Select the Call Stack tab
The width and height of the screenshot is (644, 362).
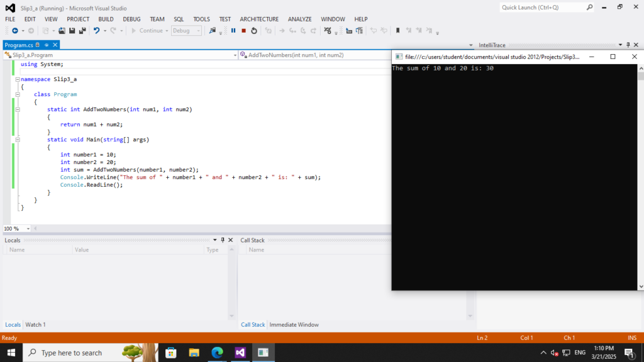[253, 325]
